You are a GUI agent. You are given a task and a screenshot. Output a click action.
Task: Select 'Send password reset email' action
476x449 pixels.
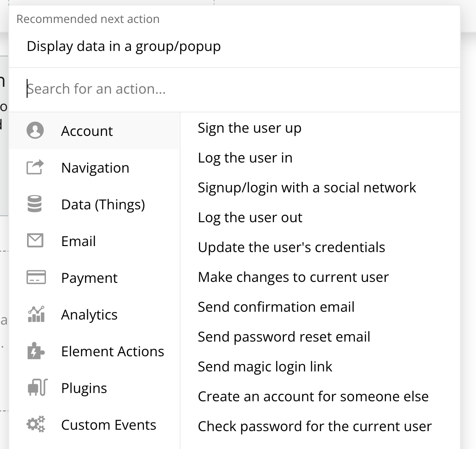(283, 337)
